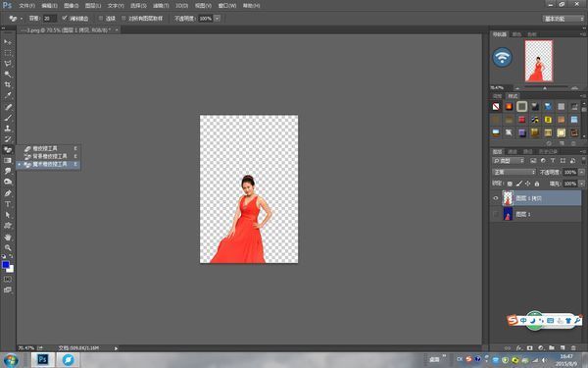Image resolution: width=588 pixels, height=368 pixels.
Task: Activate the Zoom magnifier tool
Action: (8, 248)
